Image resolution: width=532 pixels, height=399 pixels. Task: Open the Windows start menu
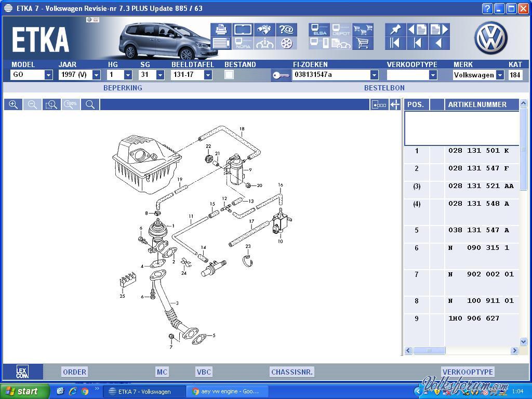coord(24,391)
